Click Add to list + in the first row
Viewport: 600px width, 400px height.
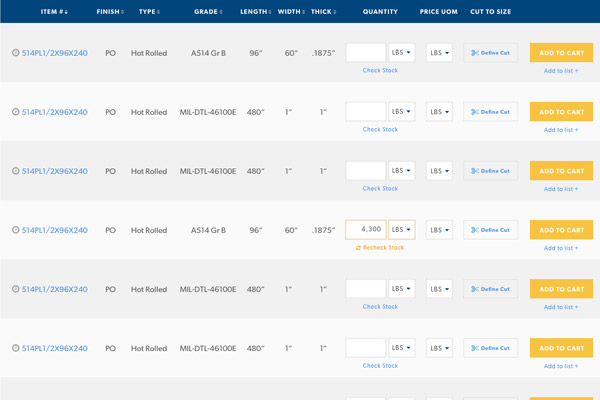(561, 71)
